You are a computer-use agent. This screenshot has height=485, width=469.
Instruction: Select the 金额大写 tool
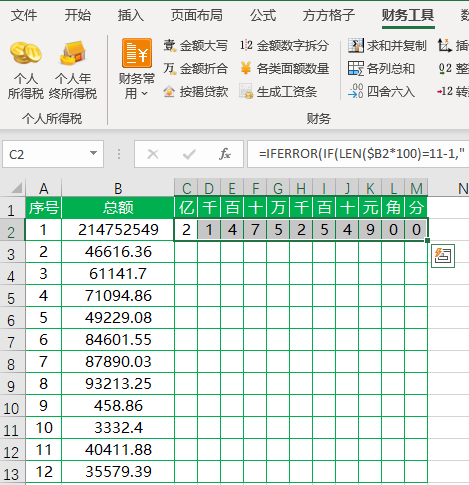[195, 46]
